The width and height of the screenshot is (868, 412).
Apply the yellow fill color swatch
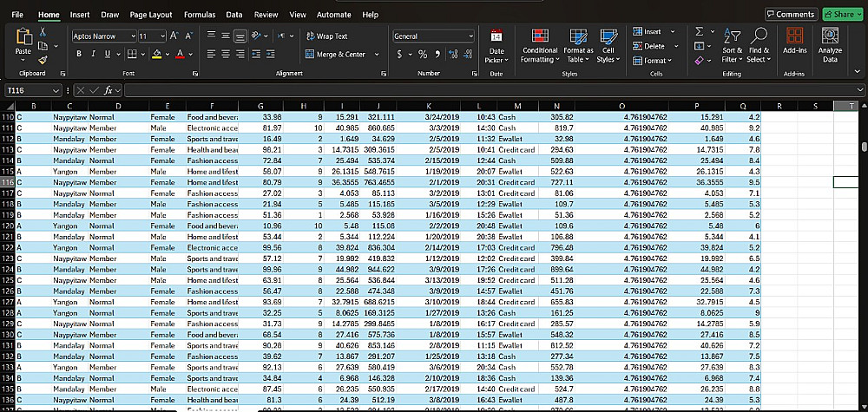point(157,55)
